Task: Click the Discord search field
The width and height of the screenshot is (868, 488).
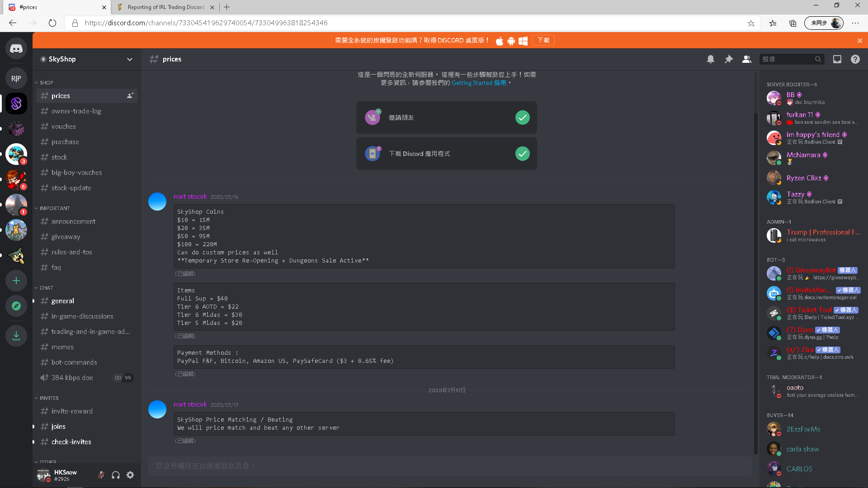Action: pyautogui.click(x=792, y=59)
